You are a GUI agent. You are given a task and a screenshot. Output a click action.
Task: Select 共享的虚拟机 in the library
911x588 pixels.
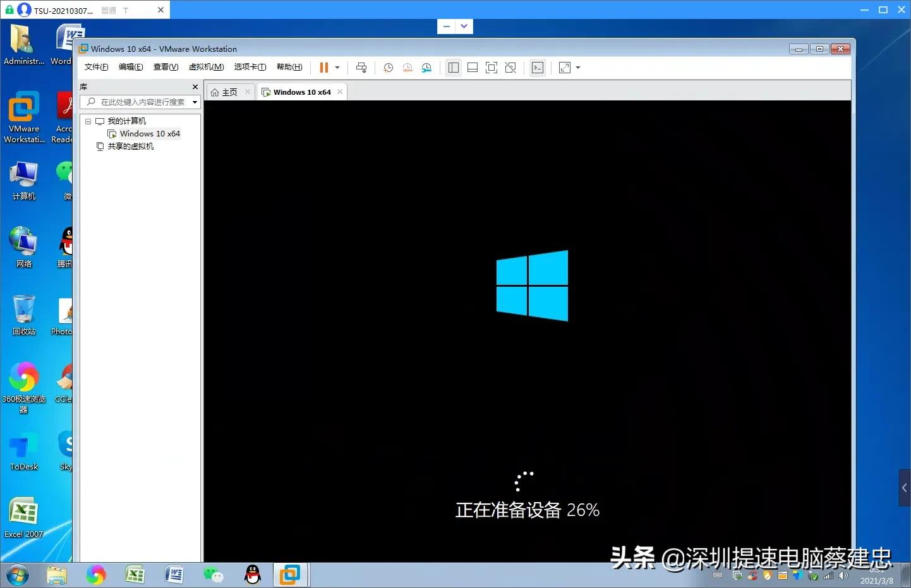tap(130, 147)
